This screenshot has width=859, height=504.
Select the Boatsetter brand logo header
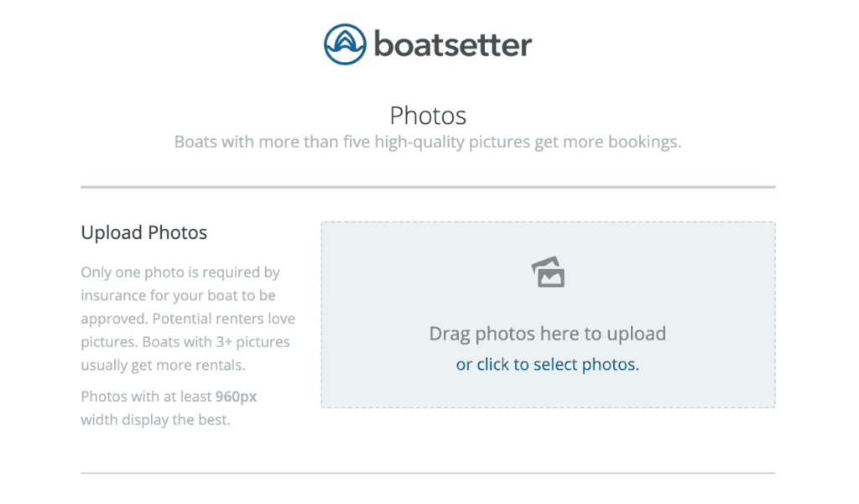[428, 44]
